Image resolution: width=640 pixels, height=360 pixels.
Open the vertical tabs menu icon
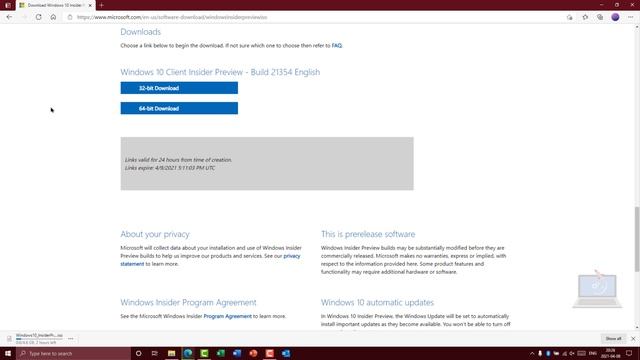point(8,5)
